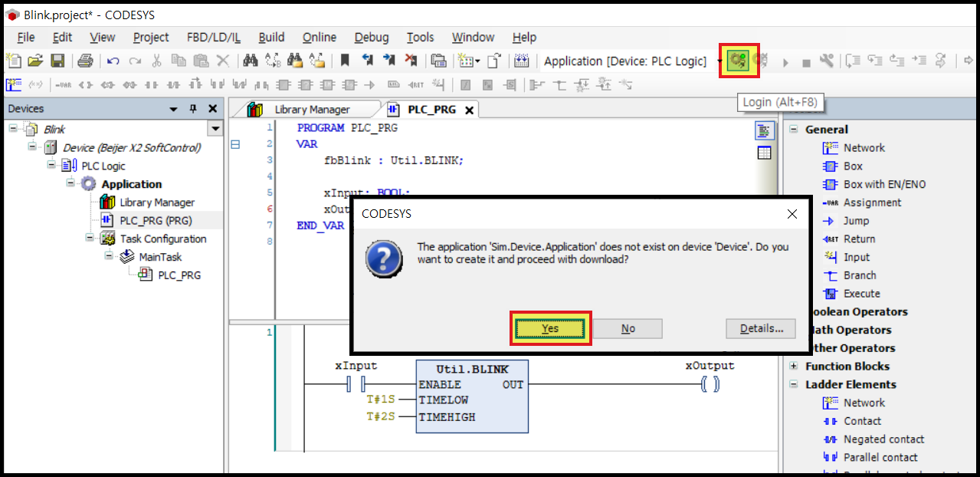Insert a RET return from the ladder toolbar

click(x=415, y=85)
